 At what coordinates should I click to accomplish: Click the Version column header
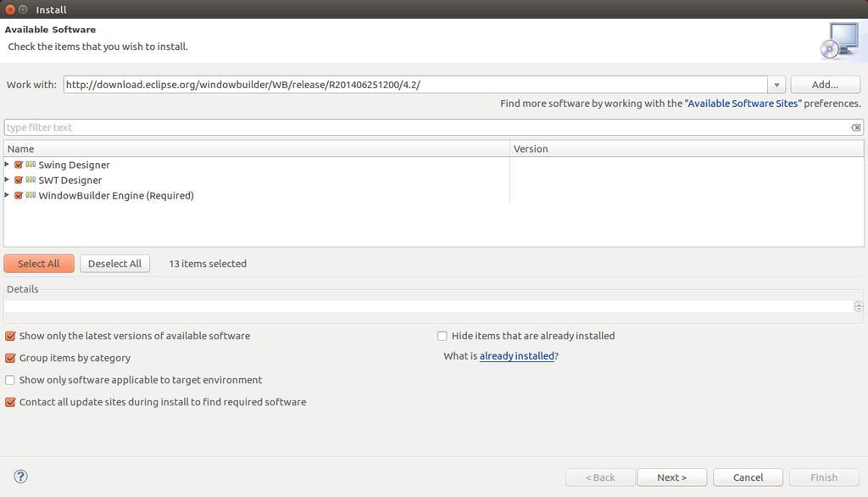(x=687, y=148)
